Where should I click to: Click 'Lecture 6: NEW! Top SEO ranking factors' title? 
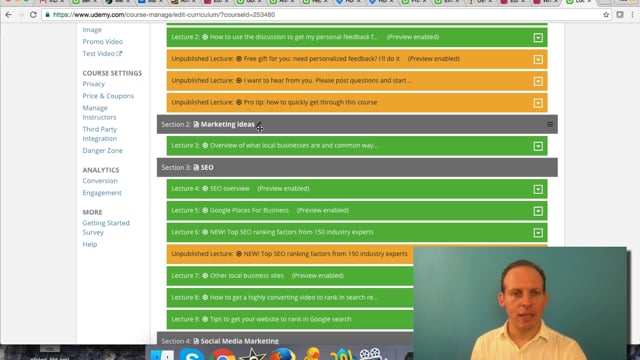(x=272, y=232)
